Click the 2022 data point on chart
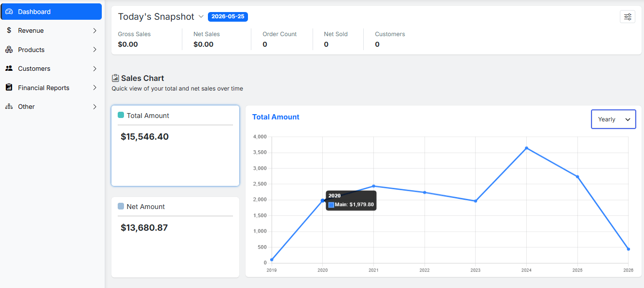 (425, 192)
